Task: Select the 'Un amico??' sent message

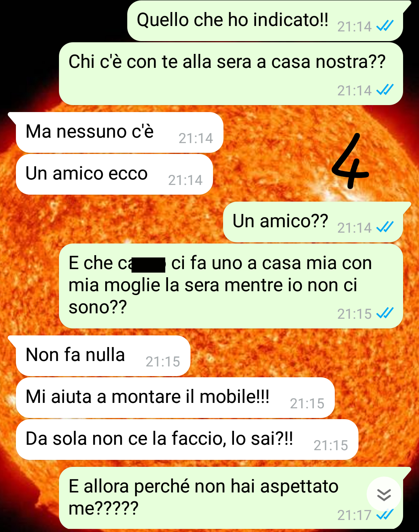Action: [x=313, y=222]
